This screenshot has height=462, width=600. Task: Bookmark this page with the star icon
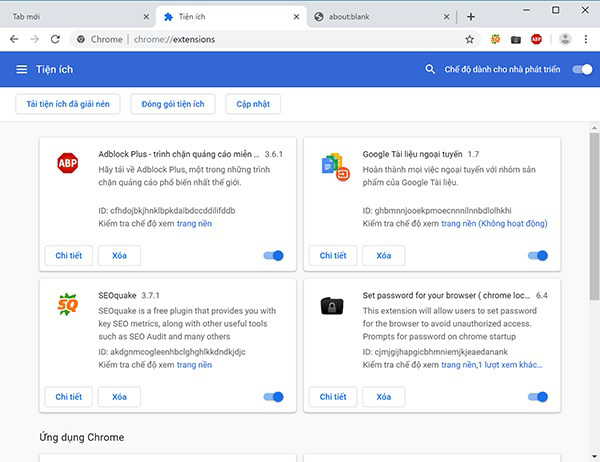[469, 39]
